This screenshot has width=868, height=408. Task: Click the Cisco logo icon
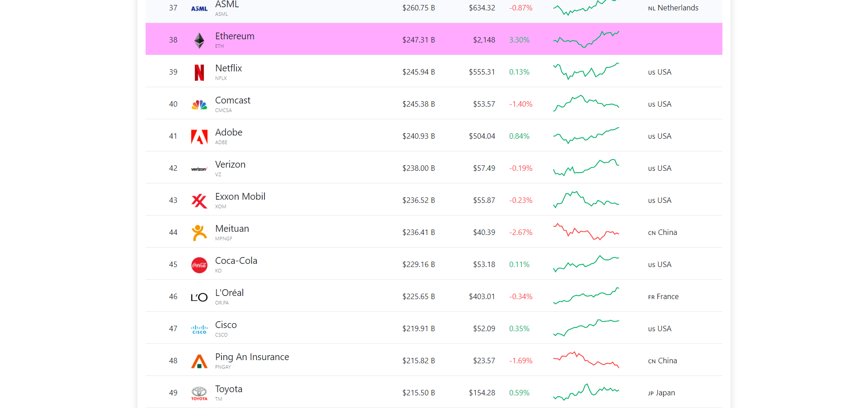[199, 329]
